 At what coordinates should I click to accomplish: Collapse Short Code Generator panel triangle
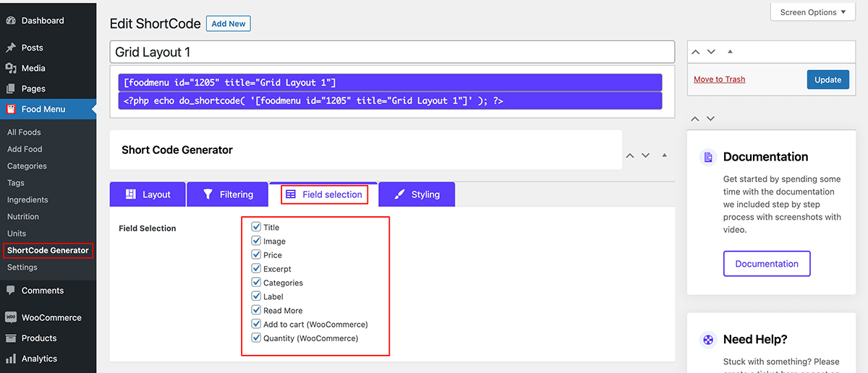point(664,155)
